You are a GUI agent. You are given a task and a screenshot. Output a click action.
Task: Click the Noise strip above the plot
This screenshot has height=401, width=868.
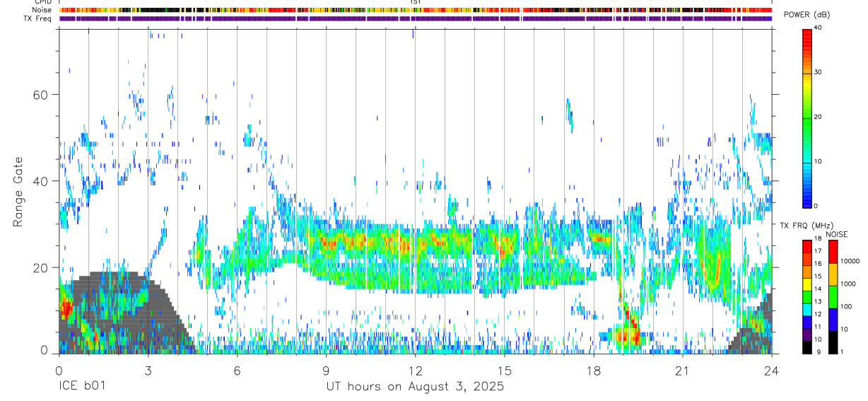[416, 10]
